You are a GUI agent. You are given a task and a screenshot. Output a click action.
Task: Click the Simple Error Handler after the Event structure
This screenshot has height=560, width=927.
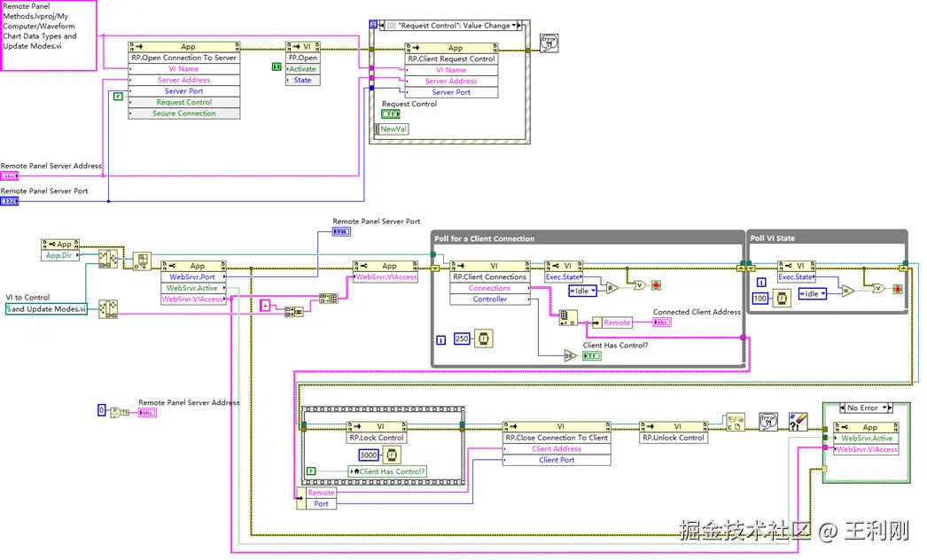point(549,43)
